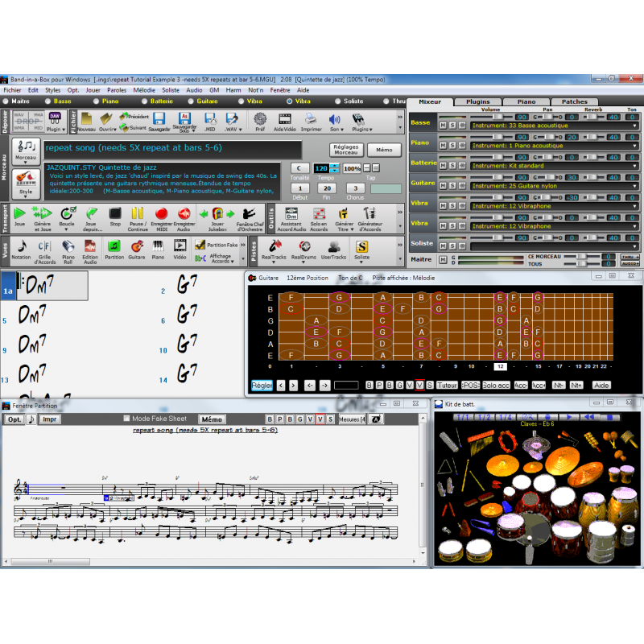Adjust the Maître CE MORCEAU volume slider
Screen dimensions: 644x644
[581, 256]
